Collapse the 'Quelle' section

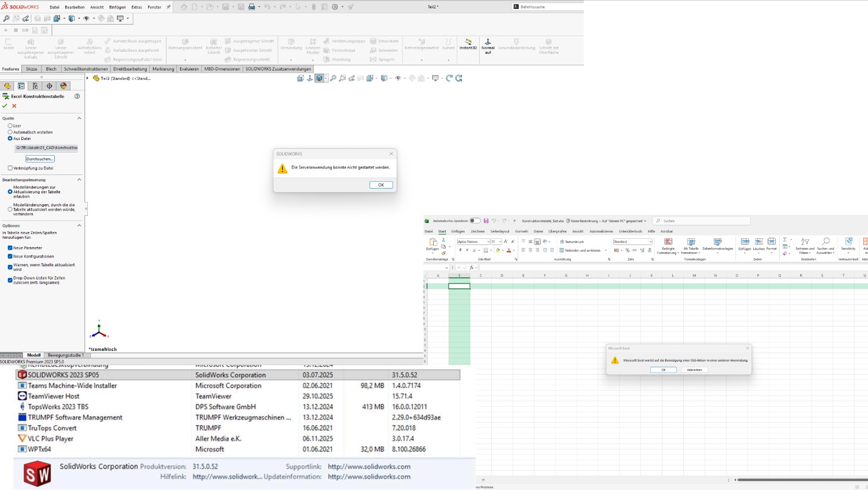(x=79, y=119)
